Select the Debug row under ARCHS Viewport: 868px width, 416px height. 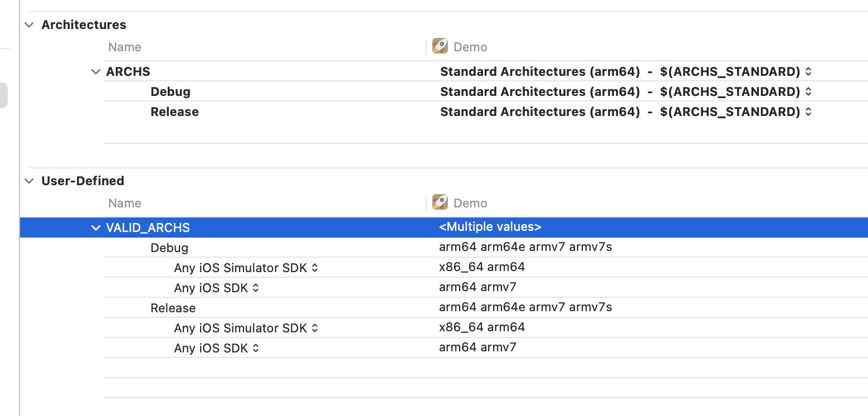[x=170, y=92]
